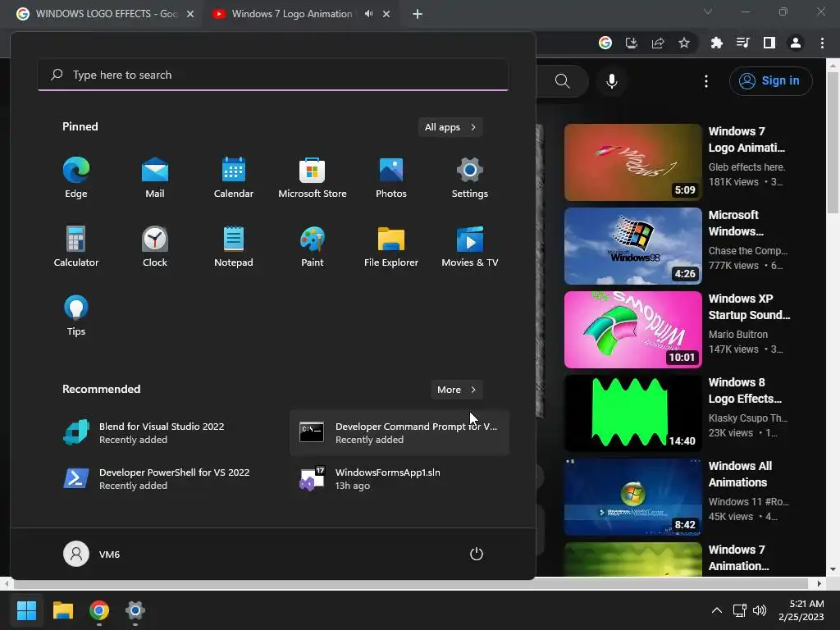The image size is (840, 630).
Task: Open the Chrome three-dot menu
Action: [822, 43]
